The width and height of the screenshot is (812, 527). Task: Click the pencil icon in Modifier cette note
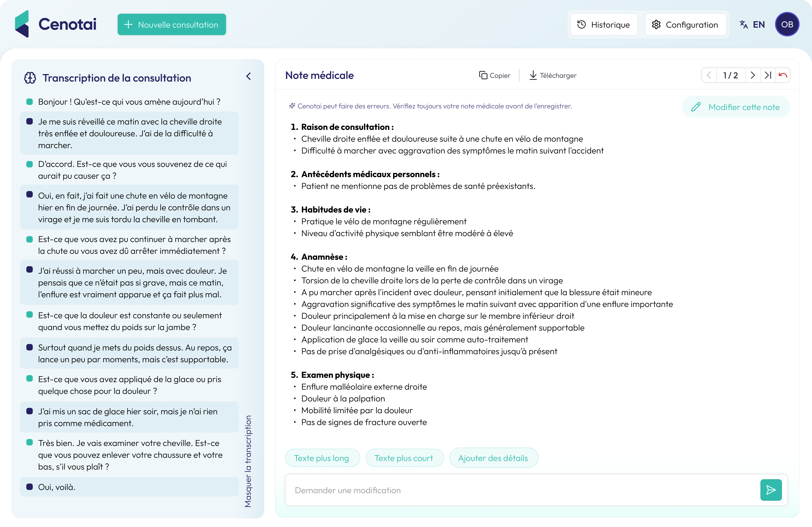[x=696, y=107]
